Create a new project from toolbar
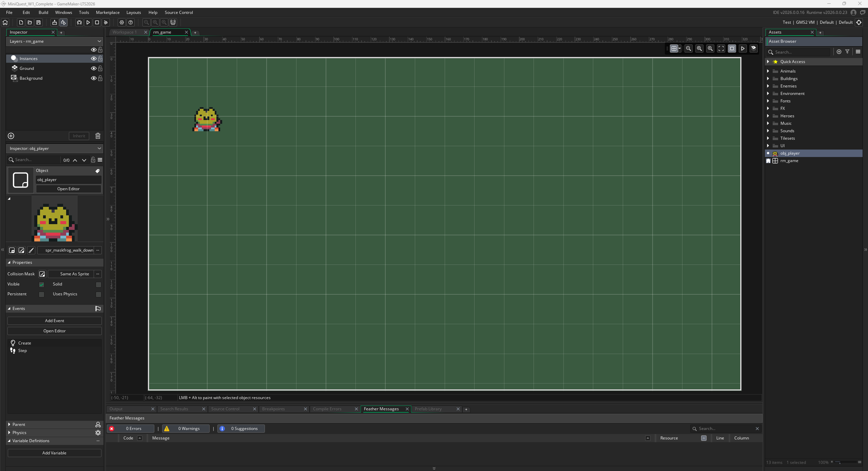The width and height of the screenshot is (868, 471). click(x=21, y=22)
